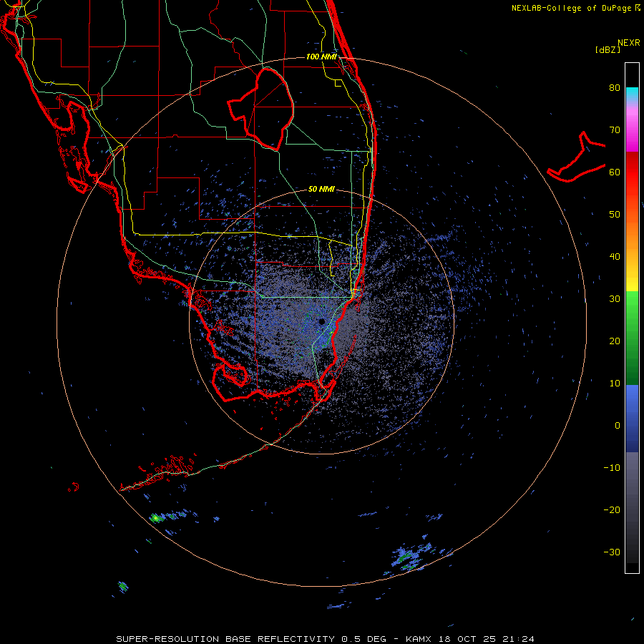Click the 40 value on the dBZ scale

pos(615,257)
